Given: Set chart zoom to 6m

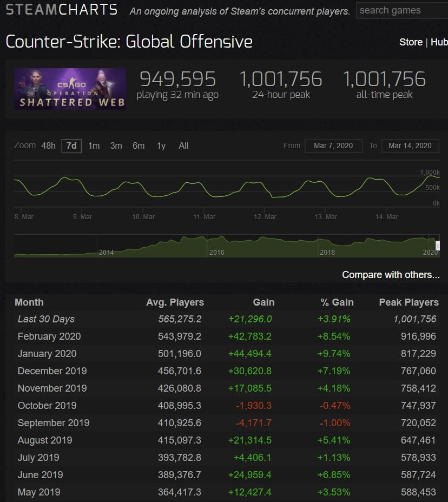Looking at the screenshot, I should click(x=139, y=146).
